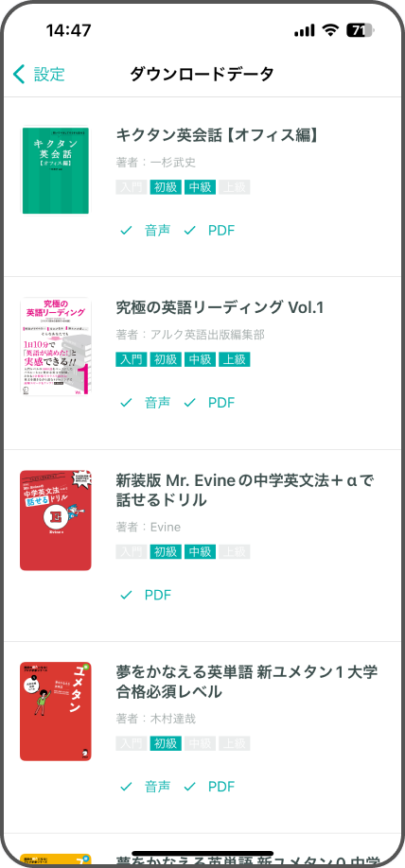Screen dimensions: 405x868
Task: Open the ユメタン red book cover
Action: pyautogui.click(x=56, y=711)
